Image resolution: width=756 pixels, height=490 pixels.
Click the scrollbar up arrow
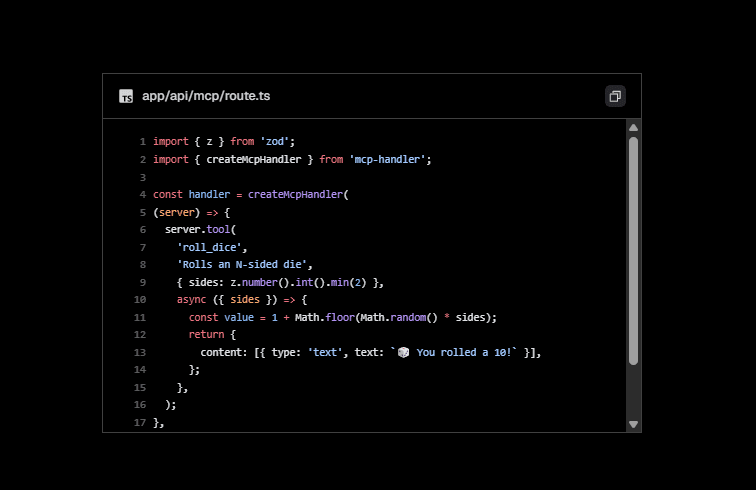click(634, 128)
